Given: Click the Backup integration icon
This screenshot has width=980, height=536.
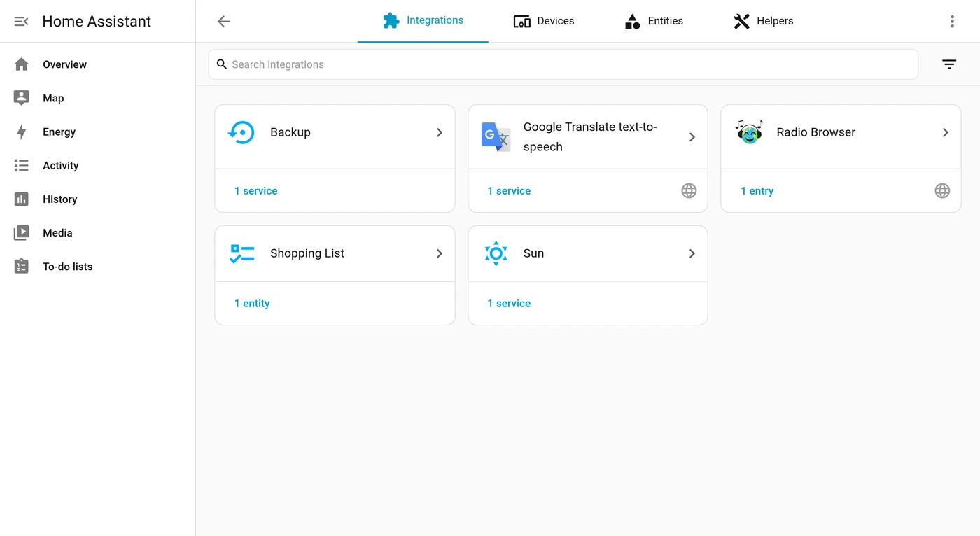Looking at the screenshot, I should (241, 132).
